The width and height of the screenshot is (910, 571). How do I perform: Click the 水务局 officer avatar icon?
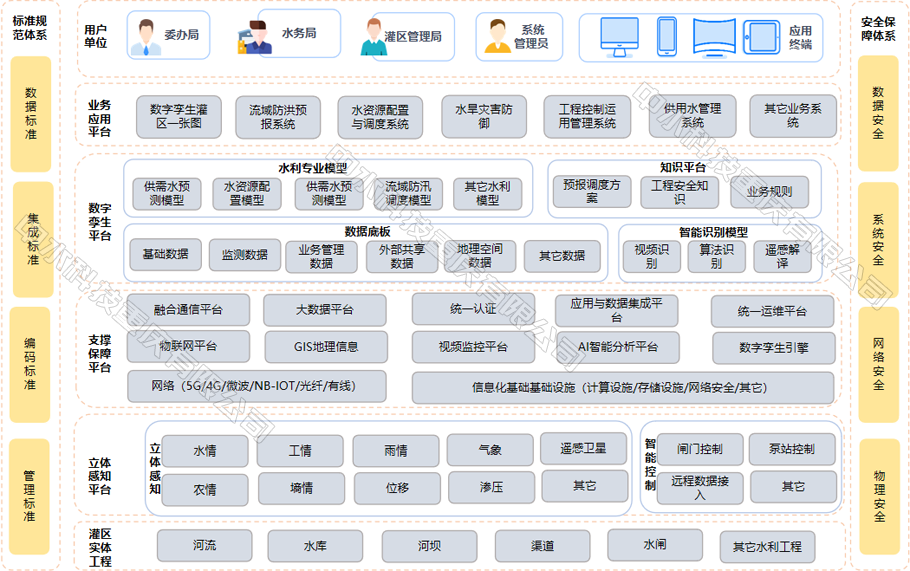tap(255, 38)
